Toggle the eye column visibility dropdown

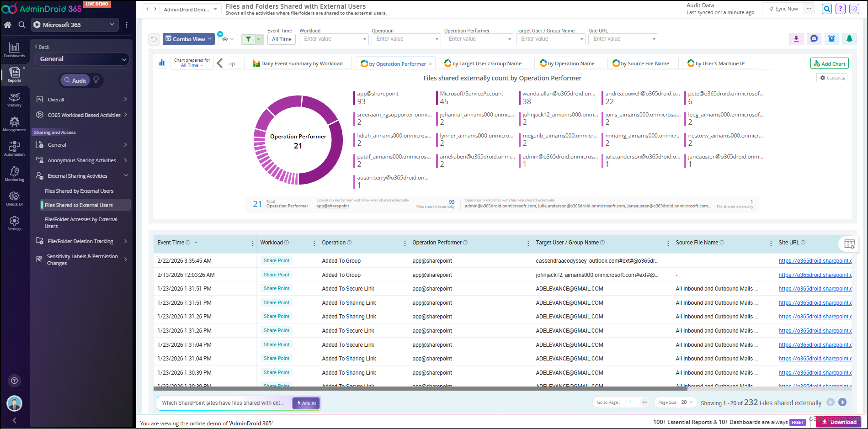(228, 39)
